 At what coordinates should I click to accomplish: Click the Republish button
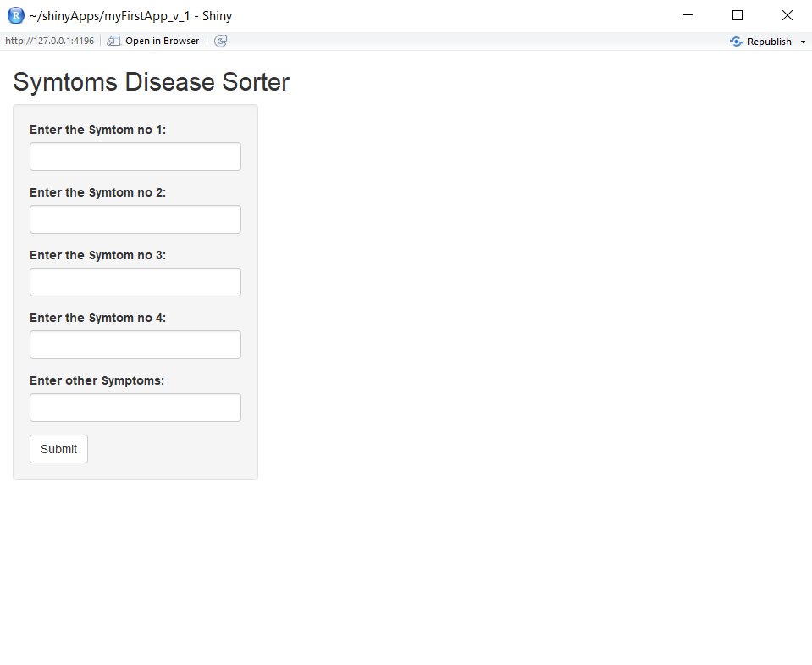[x=761, y=42]
